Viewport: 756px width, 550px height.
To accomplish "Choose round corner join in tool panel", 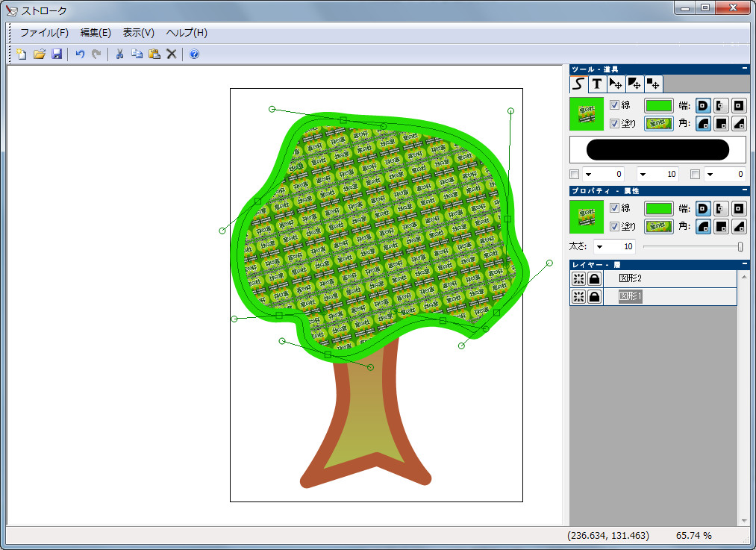I will click(704, 123).
